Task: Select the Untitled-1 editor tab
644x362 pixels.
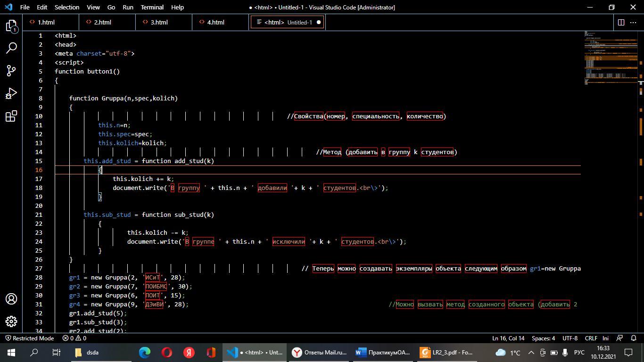Action: coord(287,22)
